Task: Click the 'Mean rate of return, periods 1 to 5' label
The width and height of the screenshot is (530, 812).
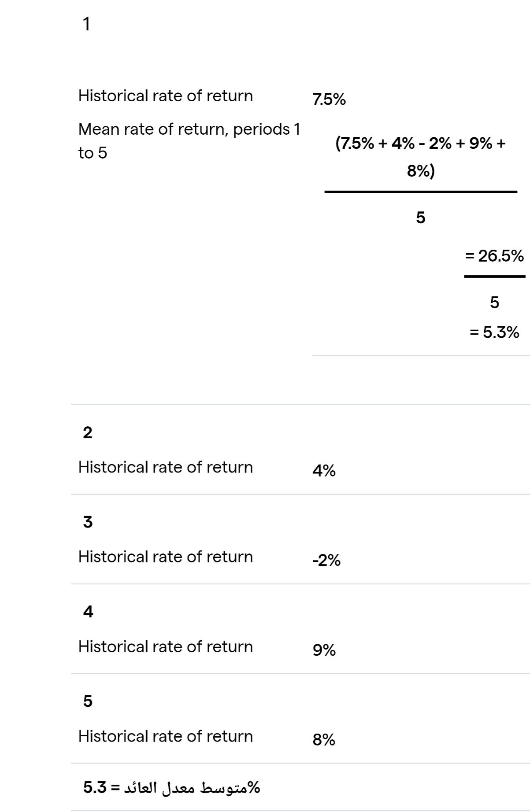Action: point(189,141)
